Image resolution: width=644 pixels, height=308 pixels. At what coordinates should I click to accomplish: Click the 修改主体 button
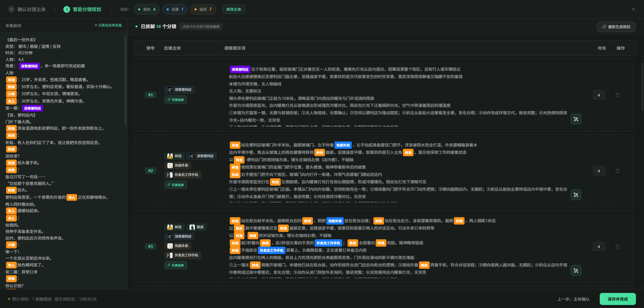[233, 9]
